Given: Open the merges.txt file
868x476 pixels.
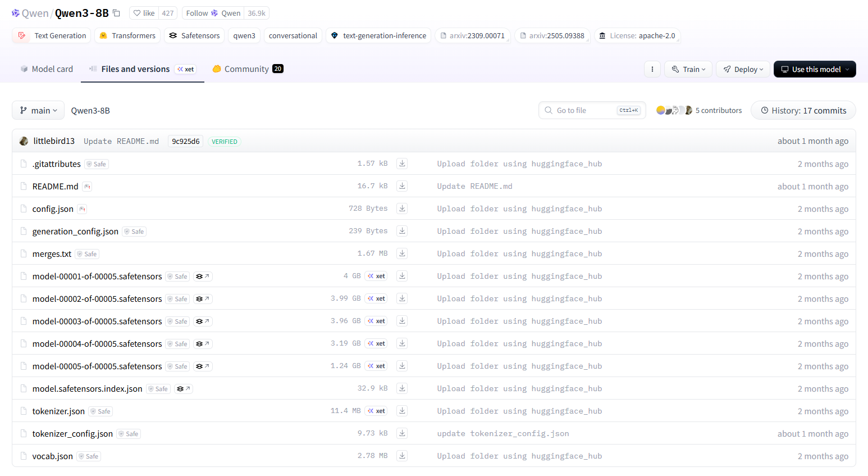Looking at the screenshot, I should (52, 253).
